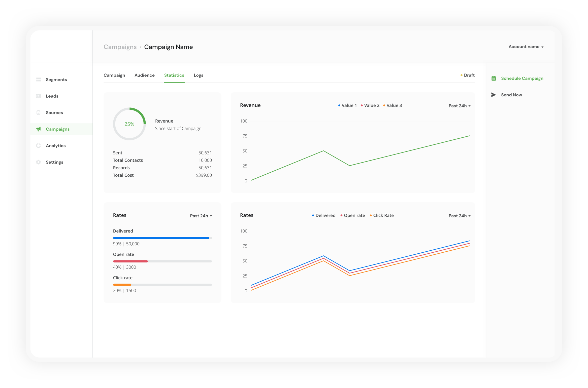This screenshot has height=388, width=588.
Task: Select the Statistics tab
Action: coord(174,75)
